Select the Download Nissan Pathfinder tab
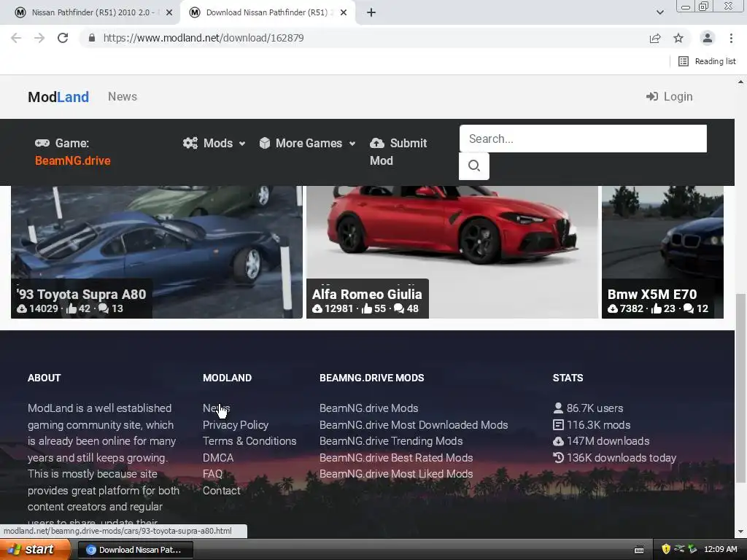 267,13
